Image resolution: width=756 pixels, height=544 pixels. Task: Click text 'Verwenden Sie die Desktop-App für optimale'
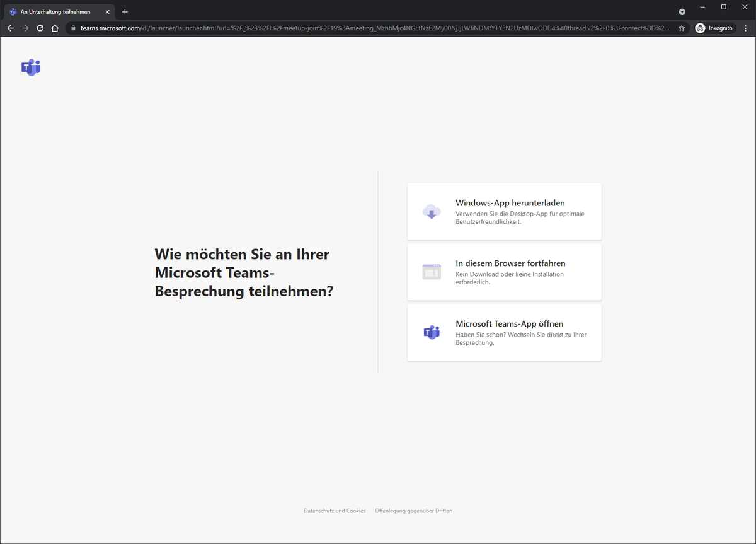(x=520, y=214)
